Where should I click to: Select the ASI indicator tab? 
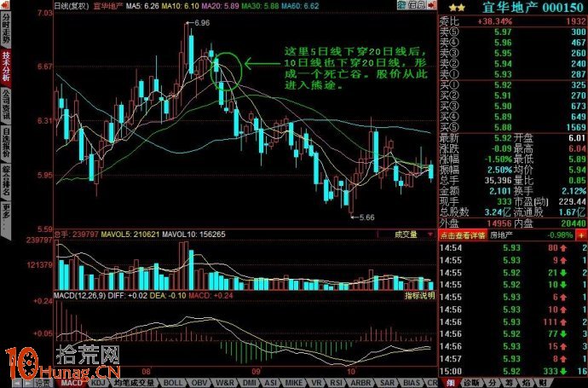[x=271, y=383]
